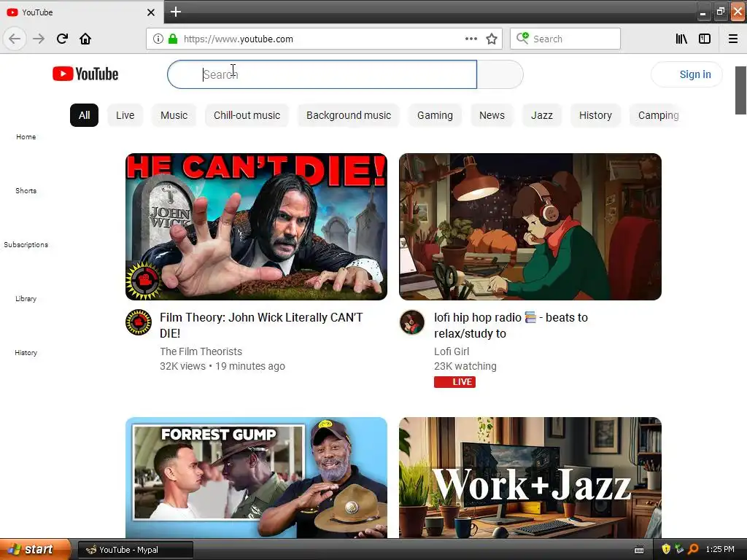Select the News filter chip
Image resolution: width=747 pixels, height=560 pixels.
pyautogui.click(x=492, y=115)
